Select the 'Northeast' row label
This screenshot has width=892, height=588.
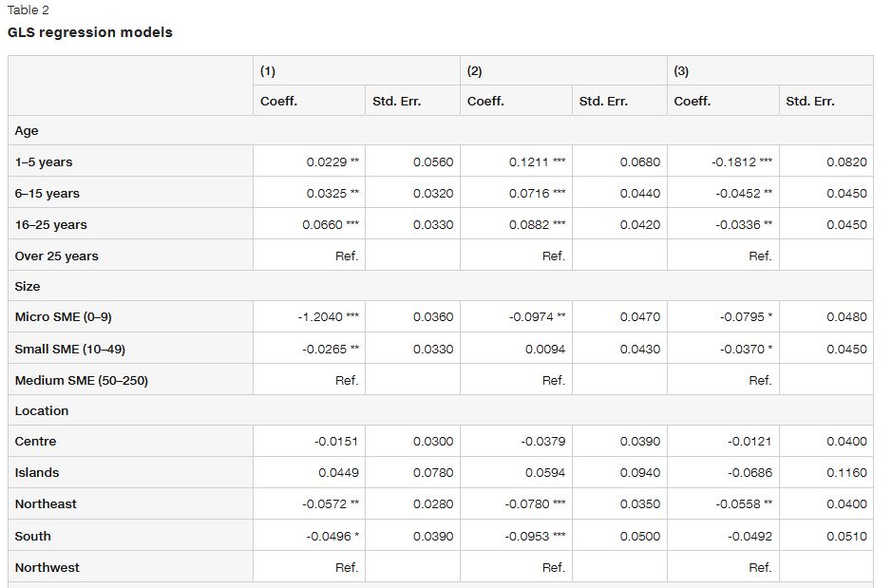[46, 503]
